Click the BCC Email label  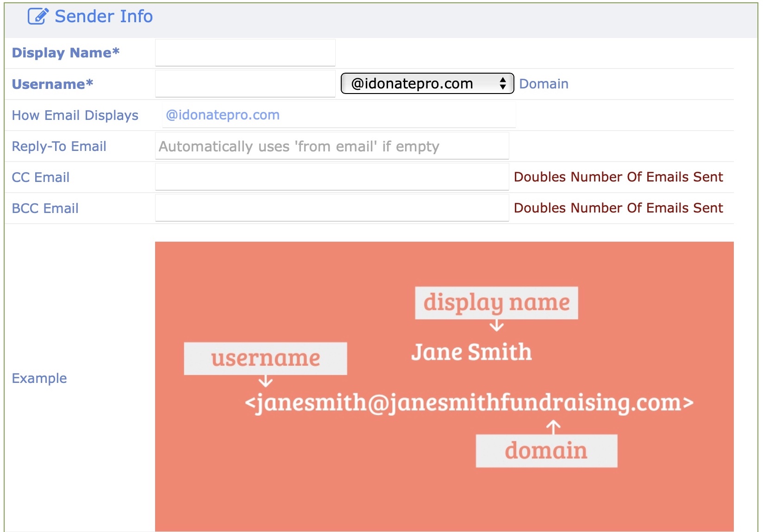point(45,208)
